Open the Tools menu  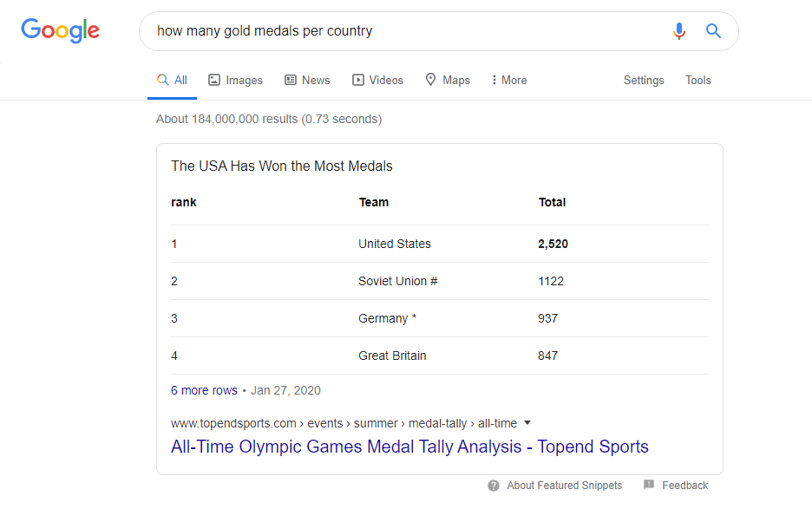click(x=698, y=79)
